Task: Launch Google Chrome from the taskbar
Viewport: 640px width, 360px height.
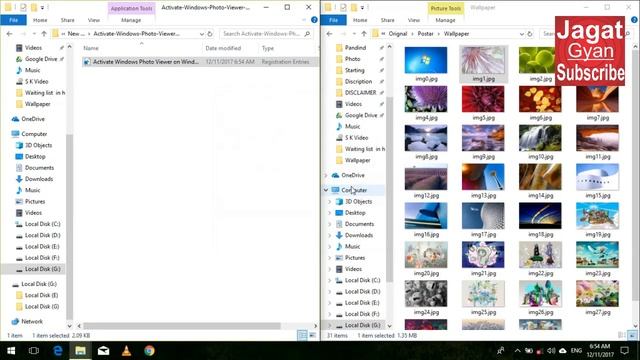Action: coord(149,351)
